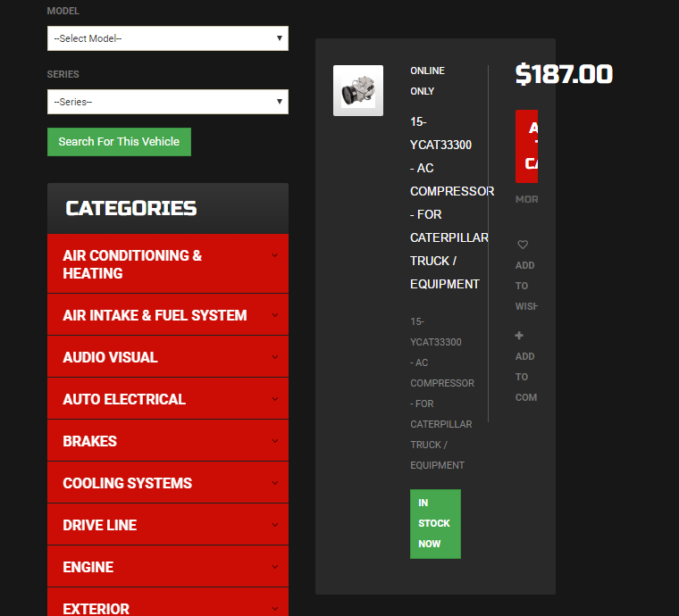Click the MODEL field label

(63, 11)
